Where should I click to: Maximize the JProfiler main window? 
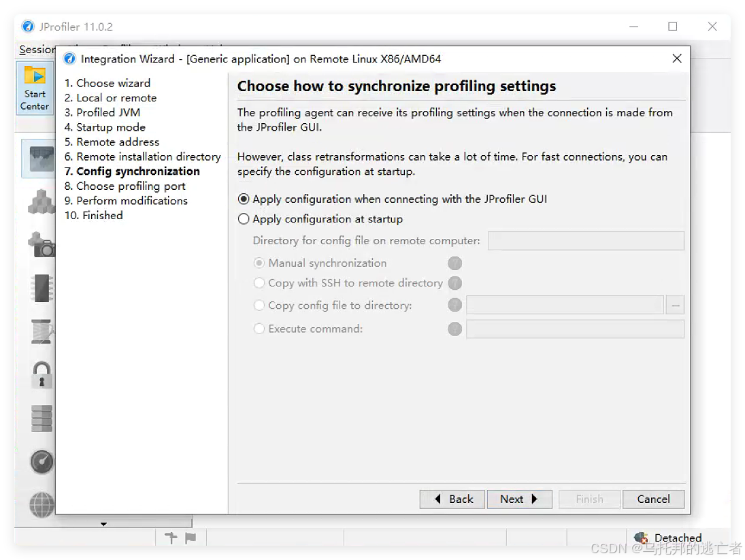point(672,27)
